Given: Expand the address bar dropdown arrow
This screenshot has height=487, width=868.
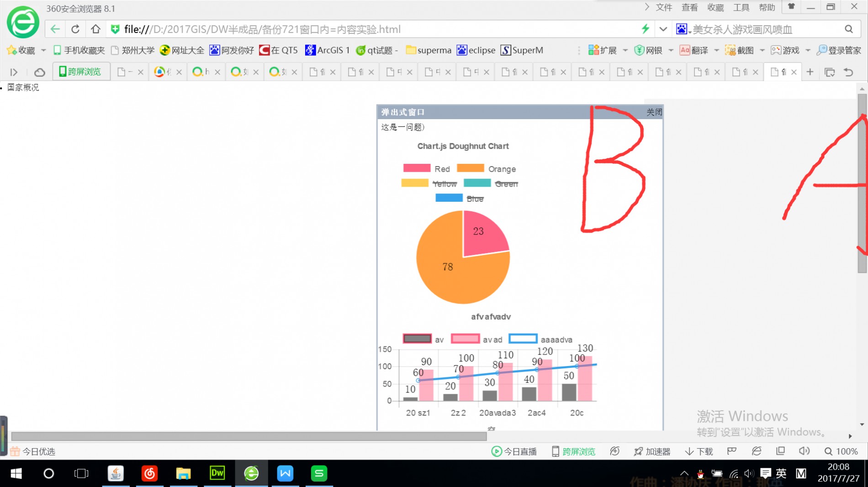Looking at the screenshot, I should 663,29.
